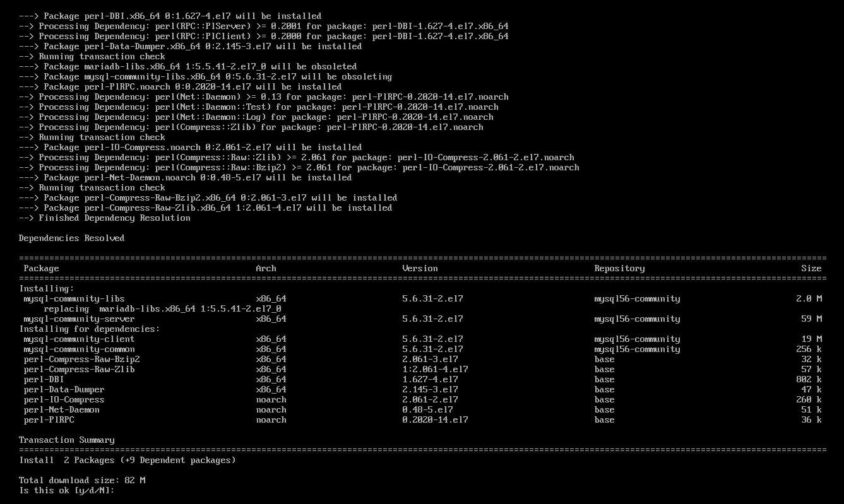Click 'Package perl-Data-Dumper.x86_64 will be installed' line
This screenshot has height=504, width=844.
[x=191, y=46]
